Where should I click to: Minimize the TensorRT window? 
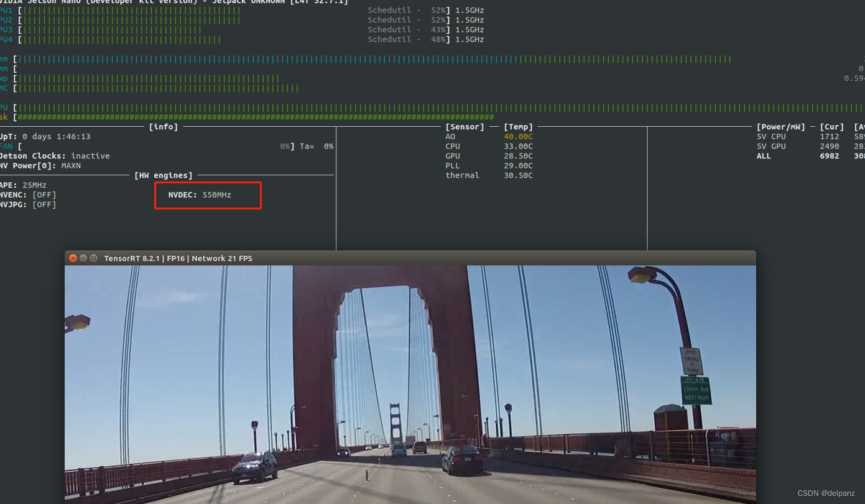(83, 258)
